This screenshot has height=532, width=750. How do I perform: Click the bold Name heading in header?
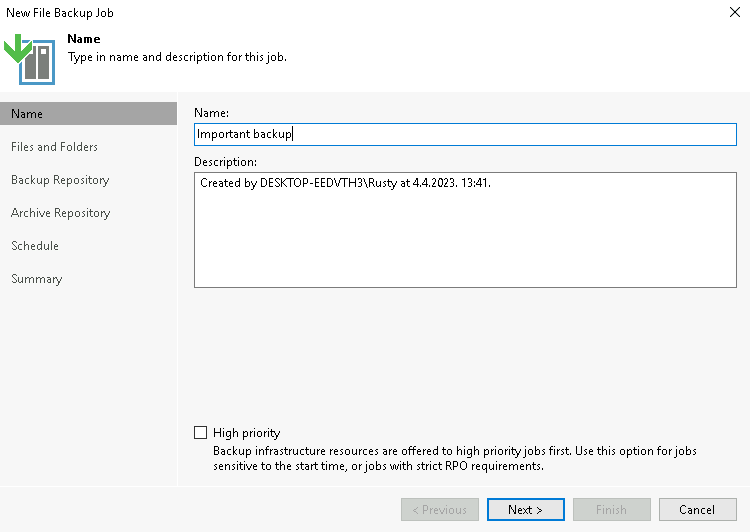coord(84,39)
